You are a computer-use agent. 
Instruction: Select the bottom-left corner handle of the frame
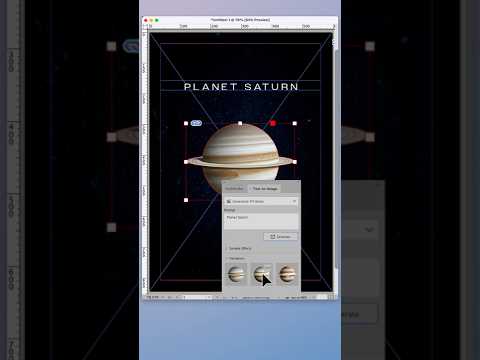[186, 200]
